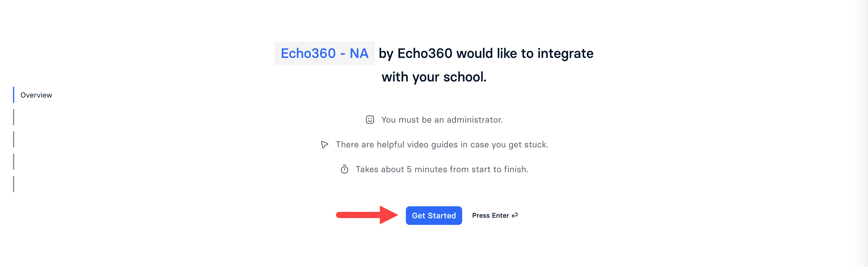
Task: Select the Overview step in the sidebar
Action: click(36, 95)
